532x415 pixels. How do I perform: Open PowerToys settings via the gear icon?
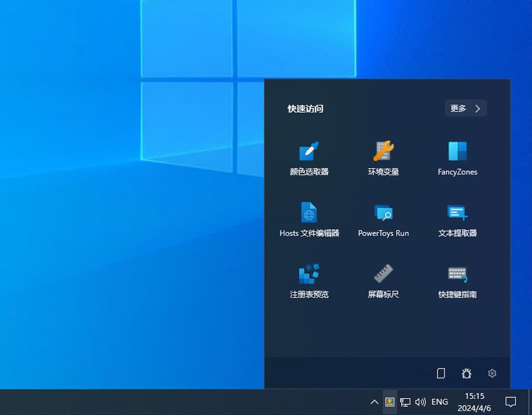click(492, 373)
